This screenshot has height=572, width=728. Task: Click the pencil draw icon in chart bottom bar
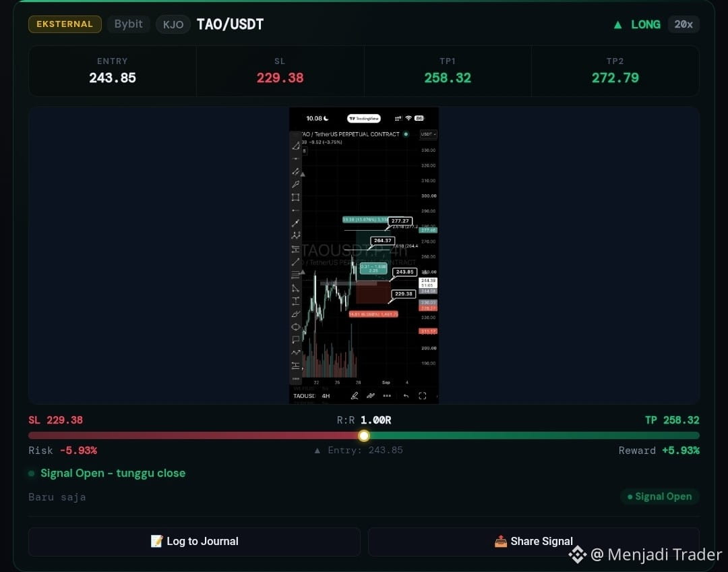click(x=355, y=396)
